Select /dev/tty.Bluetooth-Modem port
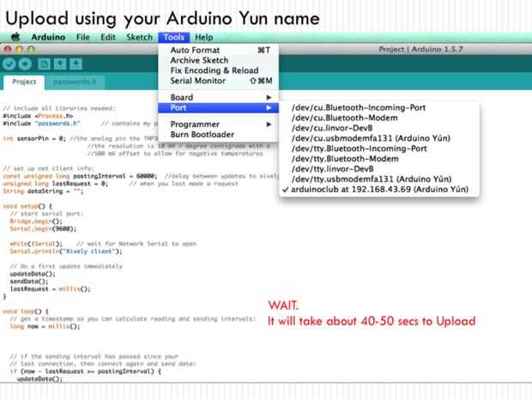 click(x=379, y=159)
